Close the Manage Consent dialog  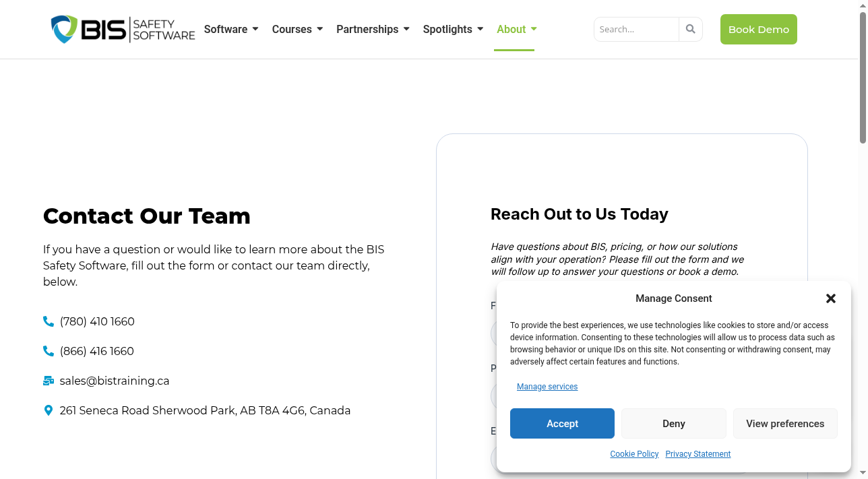(x=831, y=298)
